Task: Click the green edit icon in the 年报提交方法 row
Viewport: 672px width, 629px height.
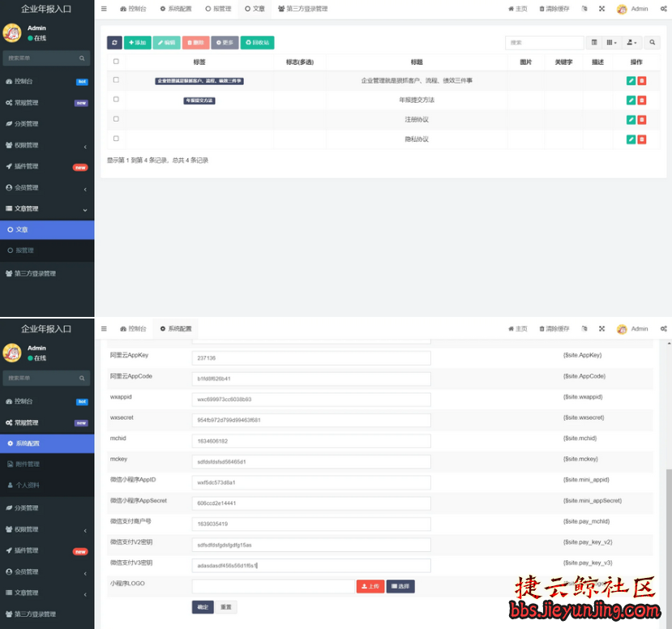Action: coord(631,101)
